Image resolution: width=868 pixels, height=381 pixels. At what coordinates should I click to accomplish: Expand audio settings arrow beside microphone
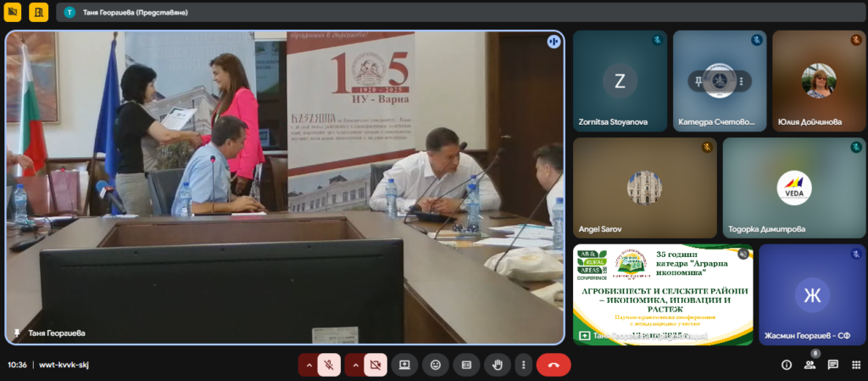[x=308, y=365]
